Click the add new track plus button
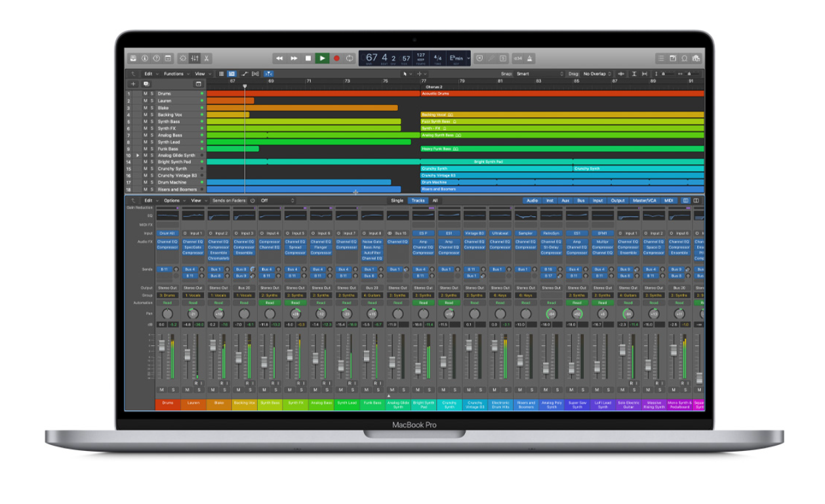The height and width of the screenshot is (504, 825). [133, 84]
